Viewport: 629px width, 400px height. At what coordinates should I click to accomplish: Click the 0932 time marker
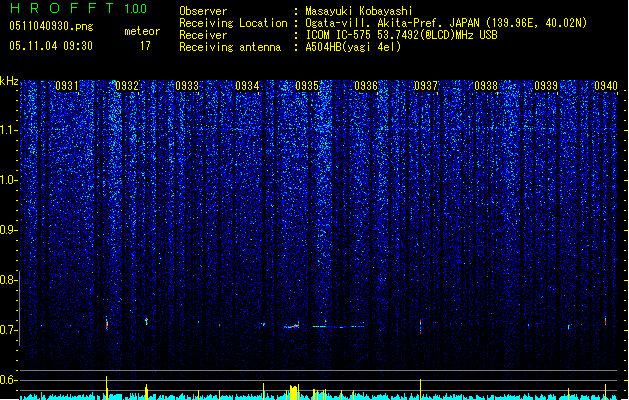click(x=127, y=86)
